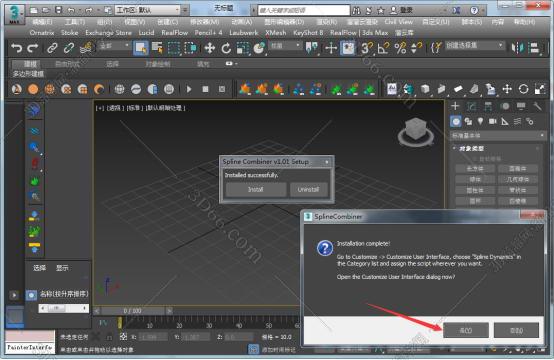Open the 编辑(E) menu
The height and width of the screenshot is (360, 554).
point(42,22)
